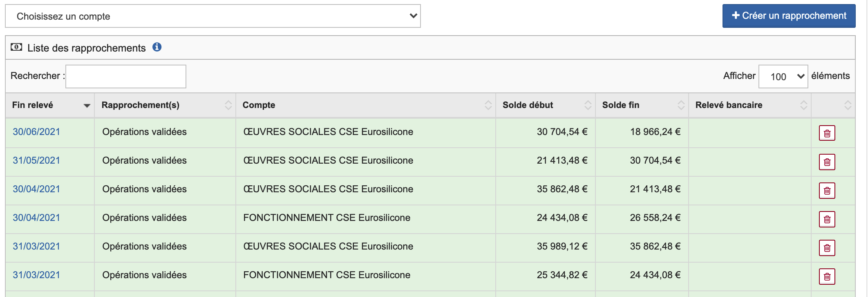Viewport: 868px width, 297px height.
Task: Focus the Rechercher search field
Action: [x=126, y=76]
